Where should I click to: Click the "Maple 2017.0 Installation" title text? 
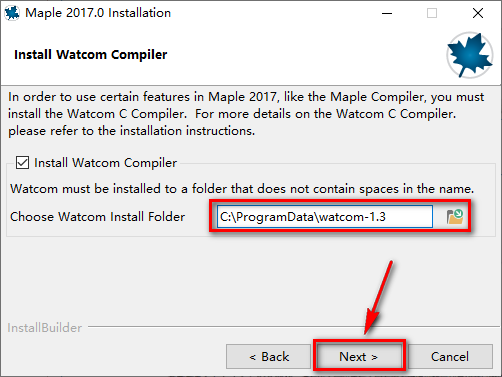click(x=98, y=13)
